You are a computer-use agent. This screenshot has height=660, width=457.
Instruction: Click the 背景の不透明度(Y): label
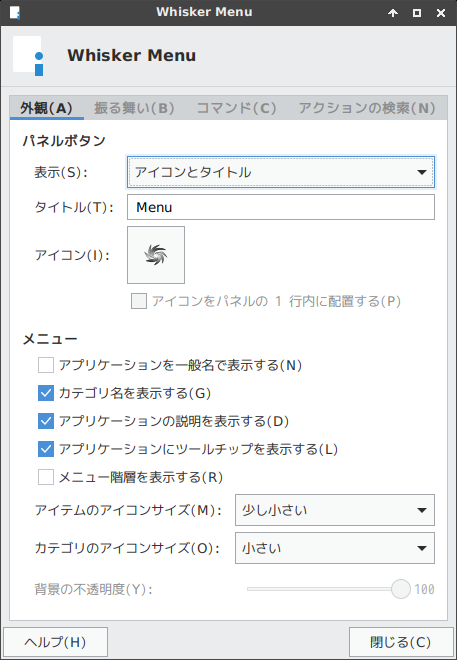pos(93,589)
